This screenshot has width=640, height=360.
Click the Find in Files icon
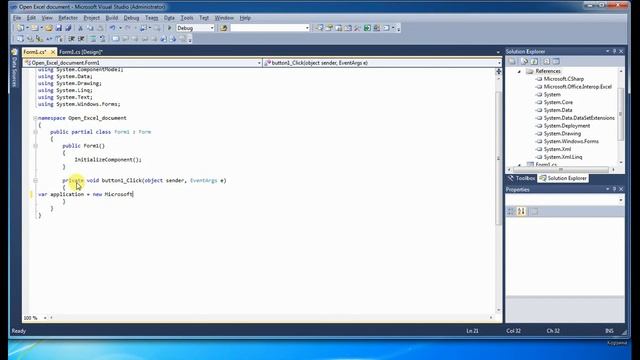click(224, 28)
